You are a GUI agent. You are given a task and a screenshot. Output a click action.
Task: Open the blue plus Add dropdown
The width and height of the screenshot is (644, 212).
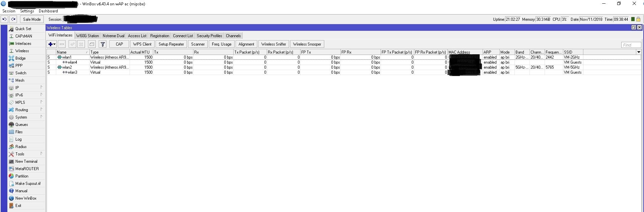click(52, 44)
